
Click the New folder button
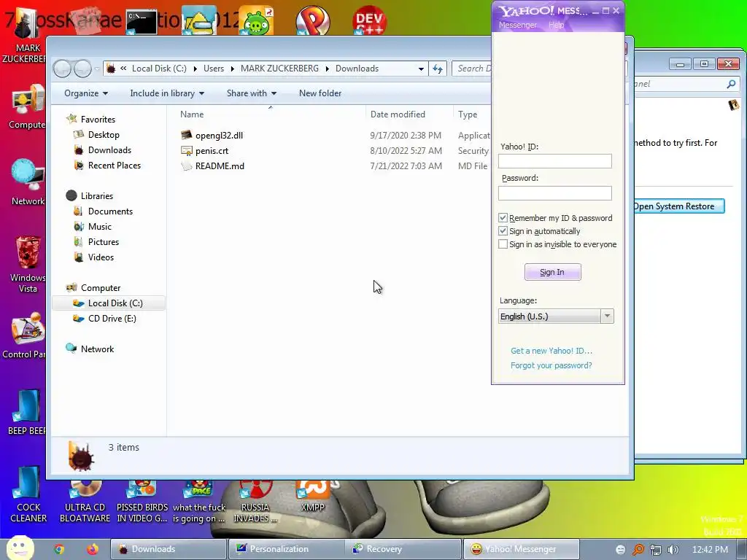(x=320, y=93)
